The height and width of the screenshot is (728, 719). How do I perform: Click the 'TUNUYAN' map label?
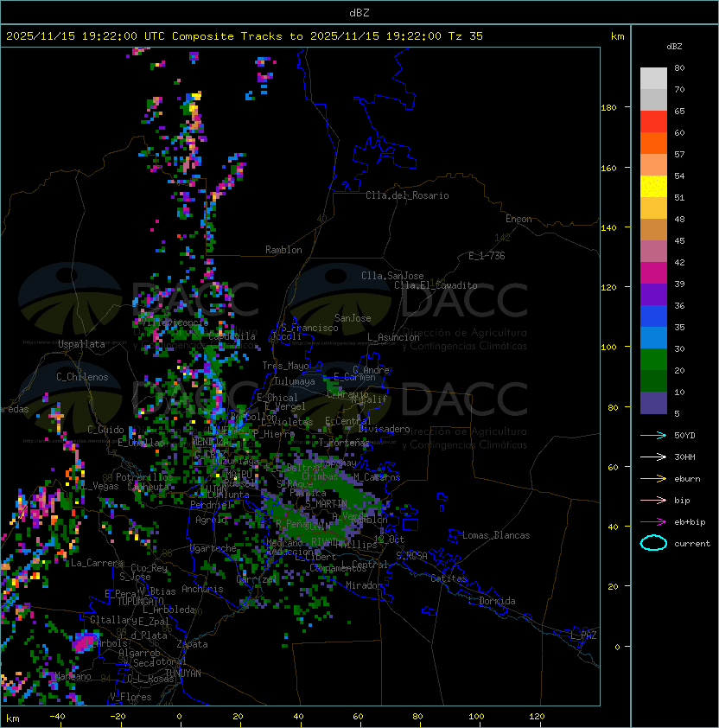[x=183, y=674]
